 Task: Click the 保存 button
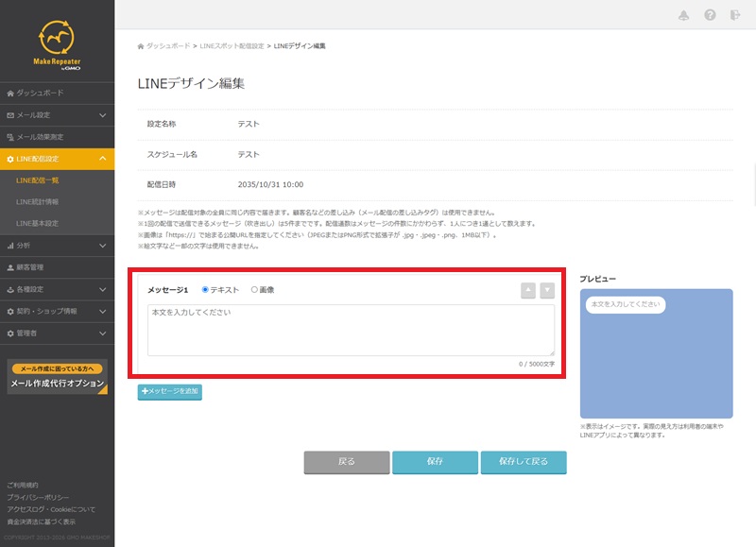tap(435, 462)
